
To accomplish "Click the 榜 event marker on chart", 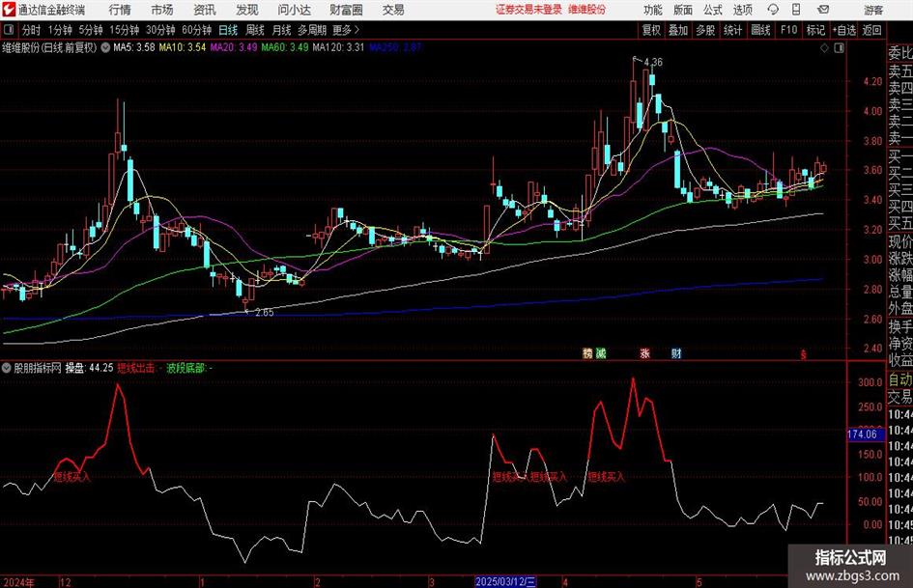I will point(587,352).
